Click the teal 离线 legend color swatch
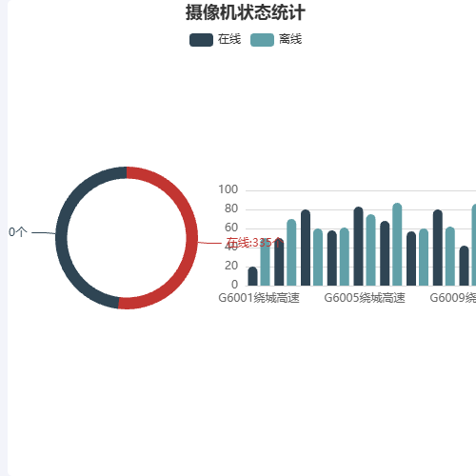 coord(262,40)
